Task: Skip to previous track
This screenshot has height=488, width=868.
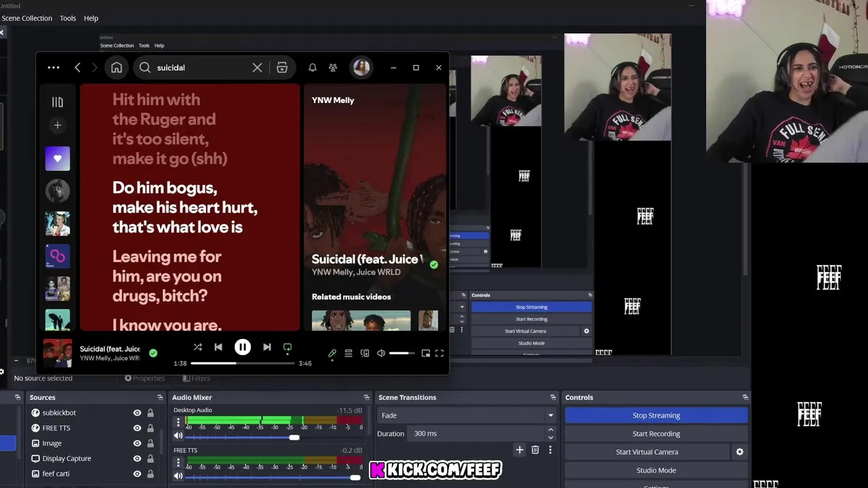Action: pyautogui.click(x=218, y=347)
